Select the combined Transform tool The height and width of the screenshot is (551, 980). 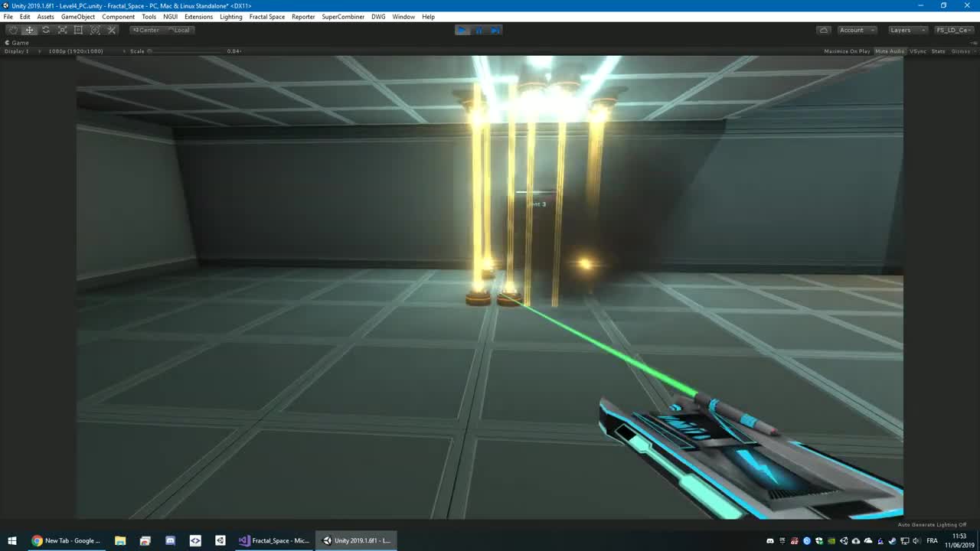(95, 30)
